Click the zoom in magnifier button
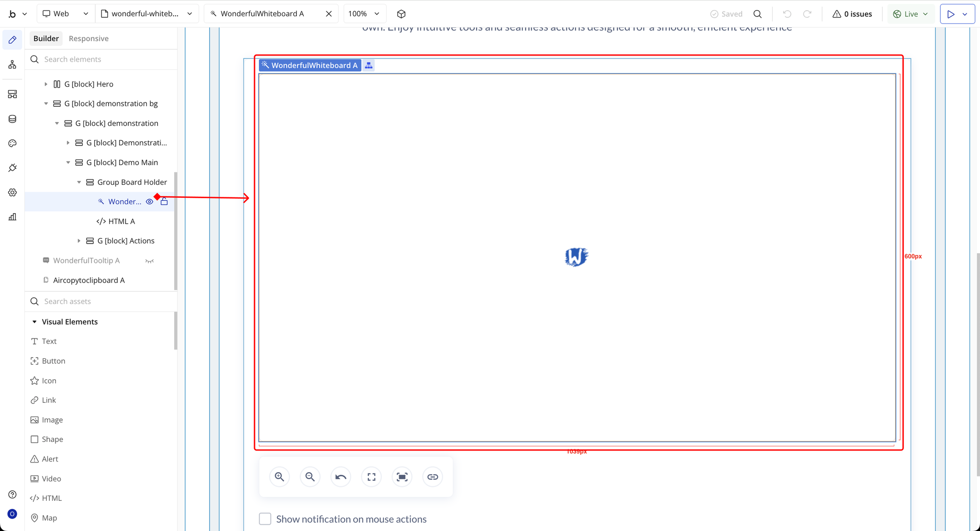The height and width of the screenshot is (531, 980). [279, 477]
